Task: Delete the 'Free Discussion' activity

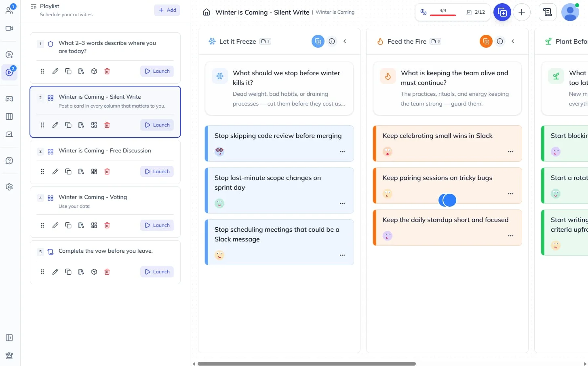Action: pyautogui.click(x=107, y=171)
